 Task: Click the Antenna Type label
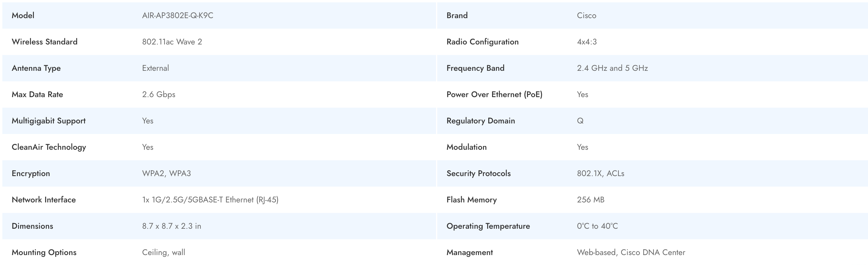(x=36, y=68)
